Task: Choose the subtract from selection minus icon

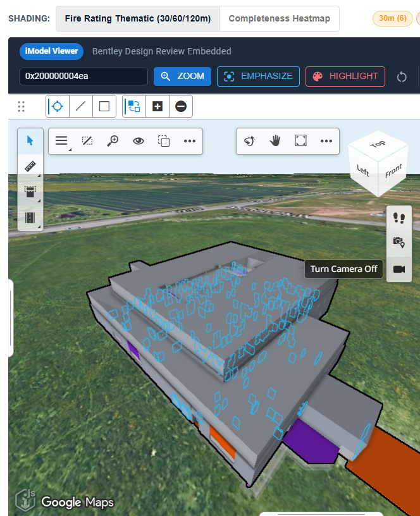Action: pyautogui.click(x=181, y=106)
